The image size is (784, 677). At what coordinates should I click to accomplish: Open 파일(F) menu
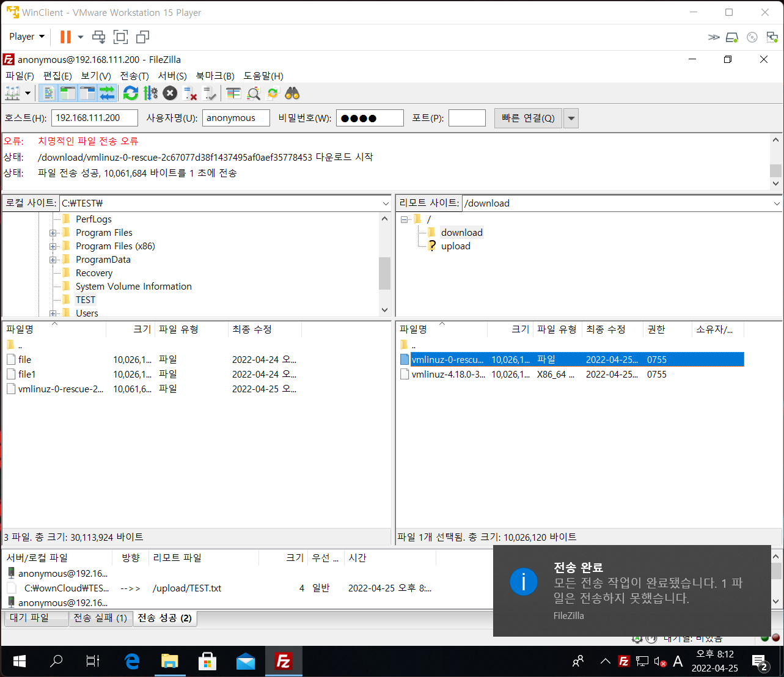point(20,76)
